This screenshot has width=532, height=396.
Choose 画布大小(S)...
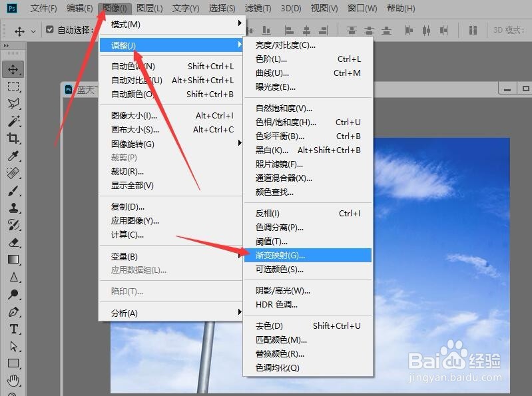pos(171,130)
